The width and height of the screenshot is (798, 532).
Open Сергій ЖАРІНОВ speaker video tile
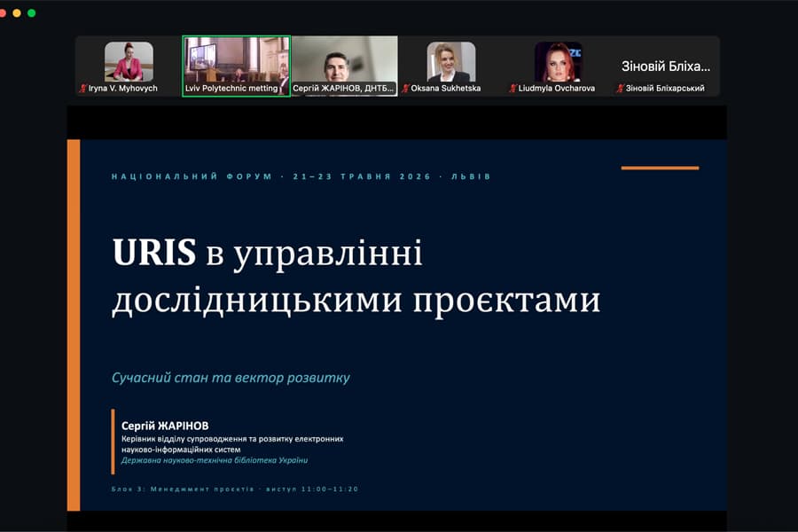[x=345, y=66]
